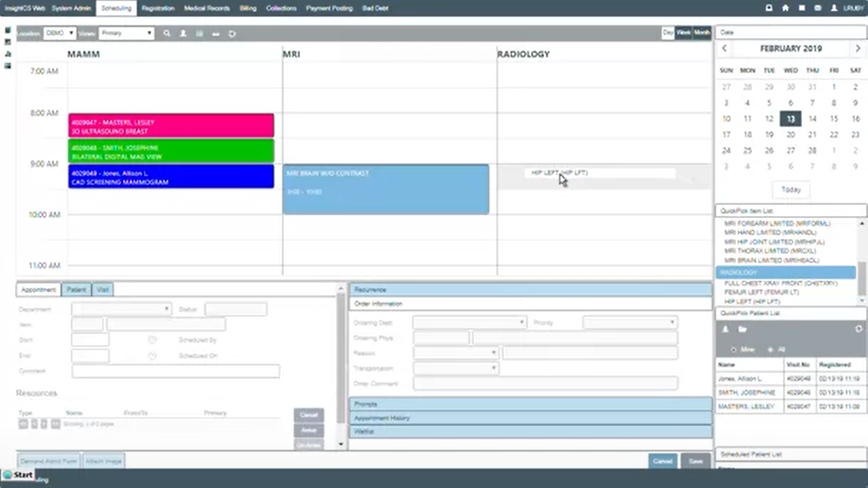This screenshot has width=868, height=488.
Task: Select the blue MRI Brain appointment block
Action: tap(385, 189)
